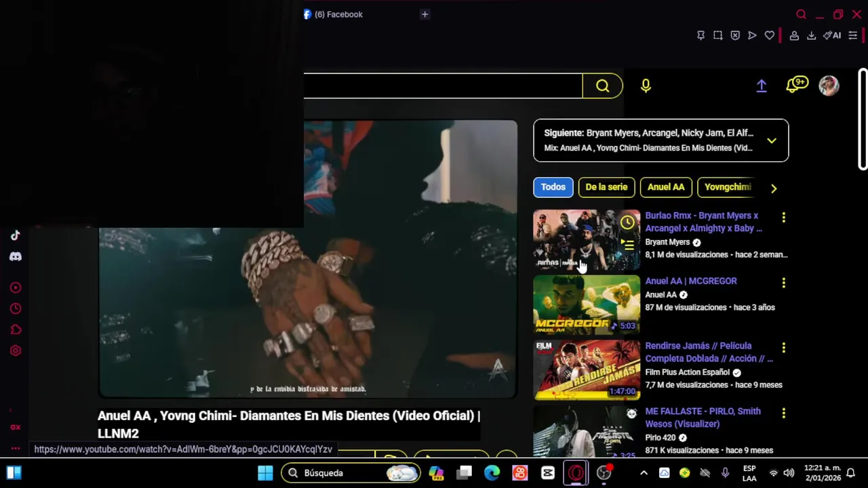Open TikTok from the Opera GX sidebar
The image size is (868, 488).
[x=15, y=235]
